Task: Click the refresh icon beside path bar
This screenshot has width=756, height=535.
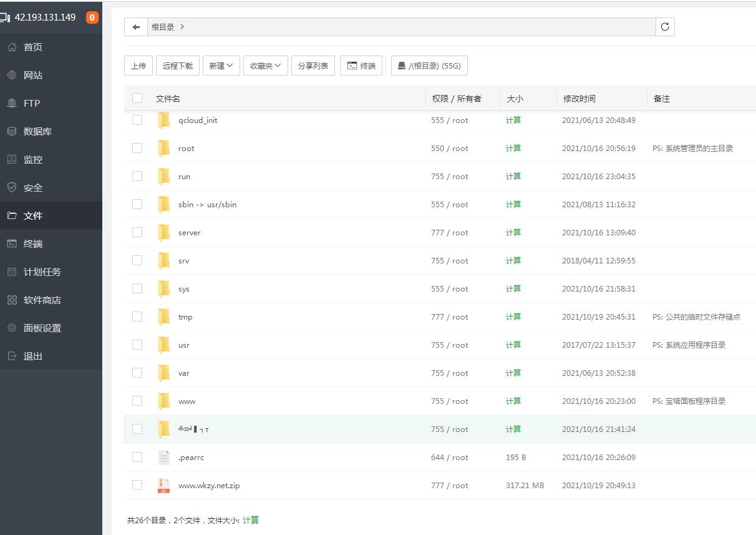Action: [x=665, y=27]
